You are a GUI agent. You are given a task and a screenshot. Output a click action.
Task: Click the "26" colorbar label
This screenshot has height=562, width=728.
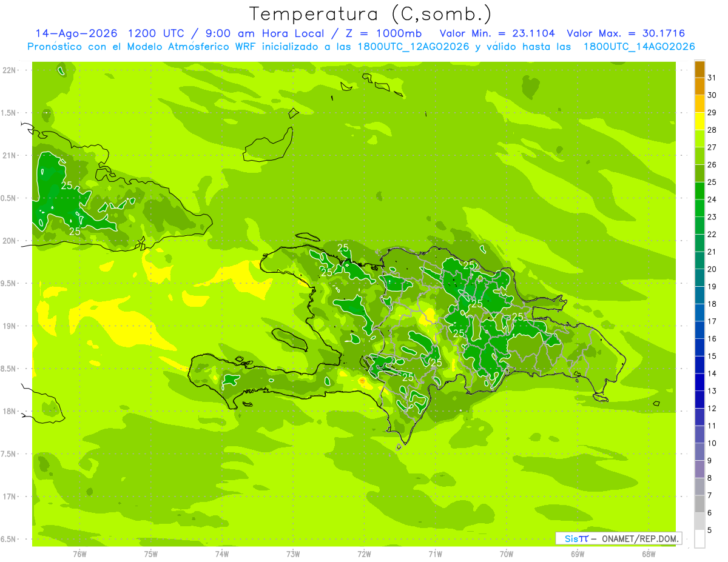click(712, 165)
